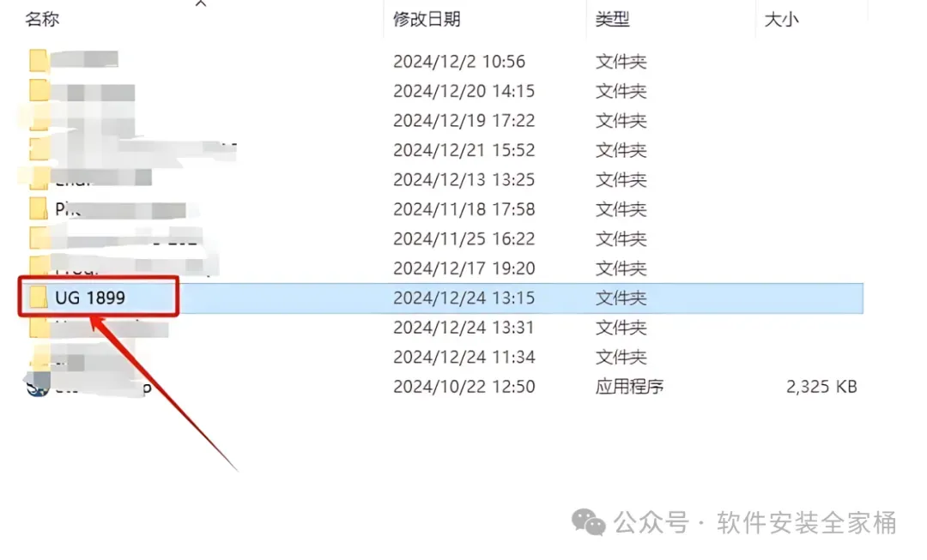Click the 类型 column header
Image resolution: width=927 pixels, height=560 pixels.
(x=612, y=19)
